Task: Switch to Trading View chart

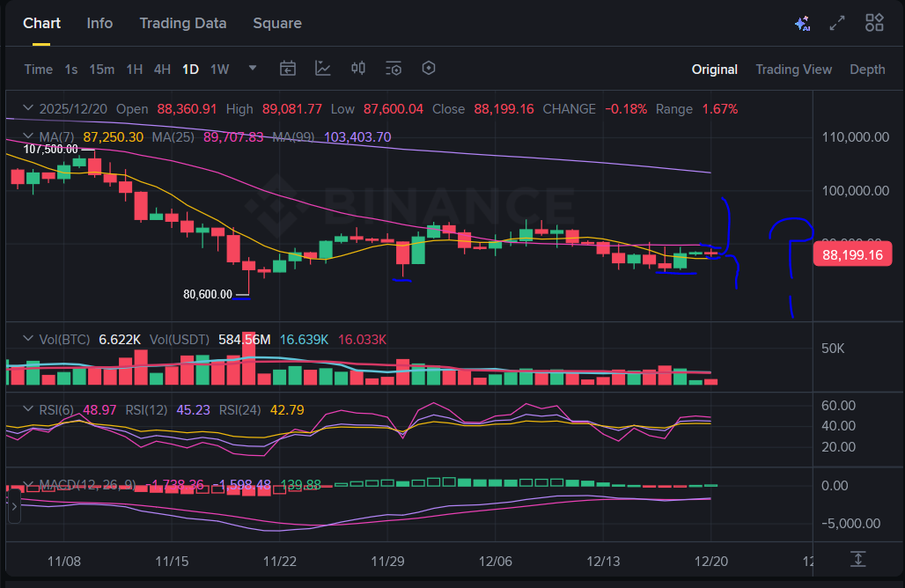Action: tap(793, 70)
